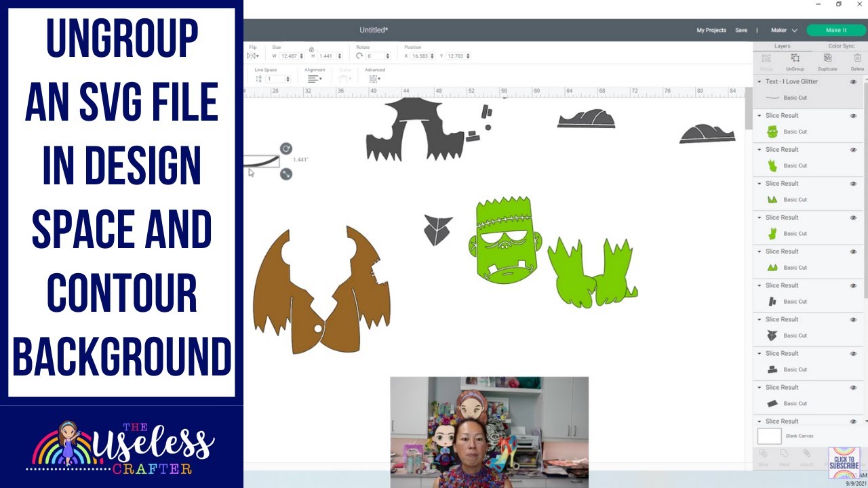Hide the Text - I Love Glitter layer

pos(853,81)
